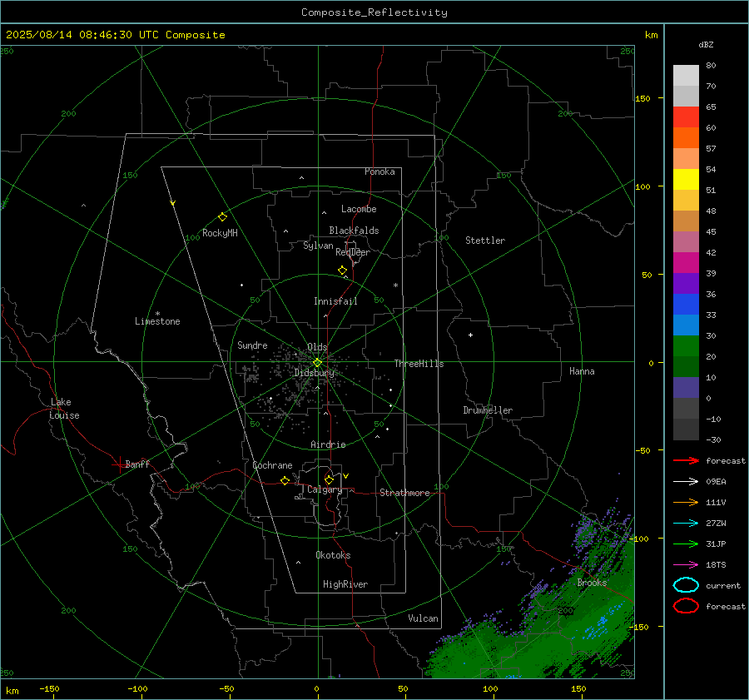
Task: Select the yellow diamond marker below Cochrane
Action: [x=285, y=480]
